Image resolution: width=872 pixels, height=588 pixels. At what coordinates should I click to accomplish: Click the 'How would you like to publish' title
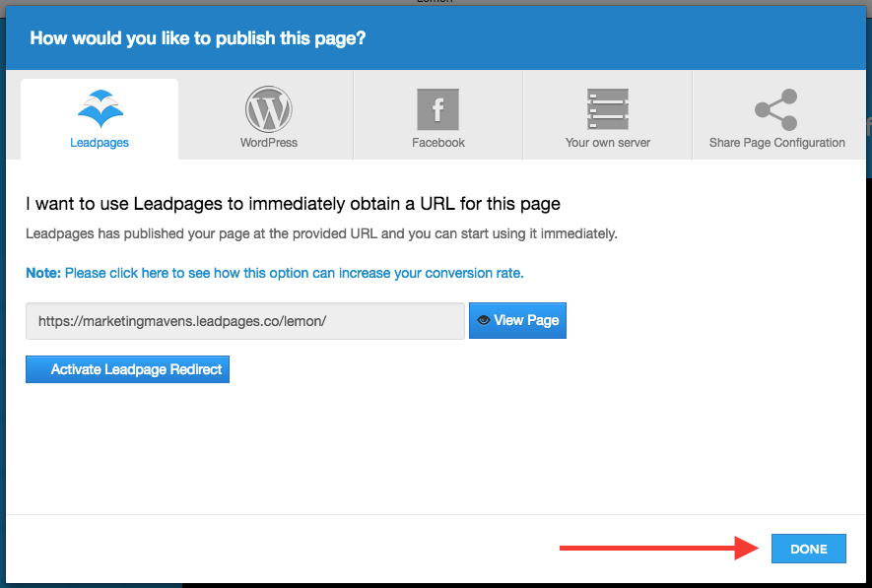pyautogui.click(x=198, y=38)
